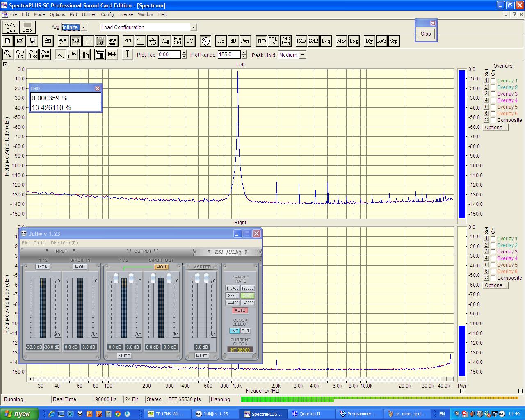The width and height of the screenshot is (525, 420).
Task: Click the Plot Top value field
Action: click(x=169, y=55)
